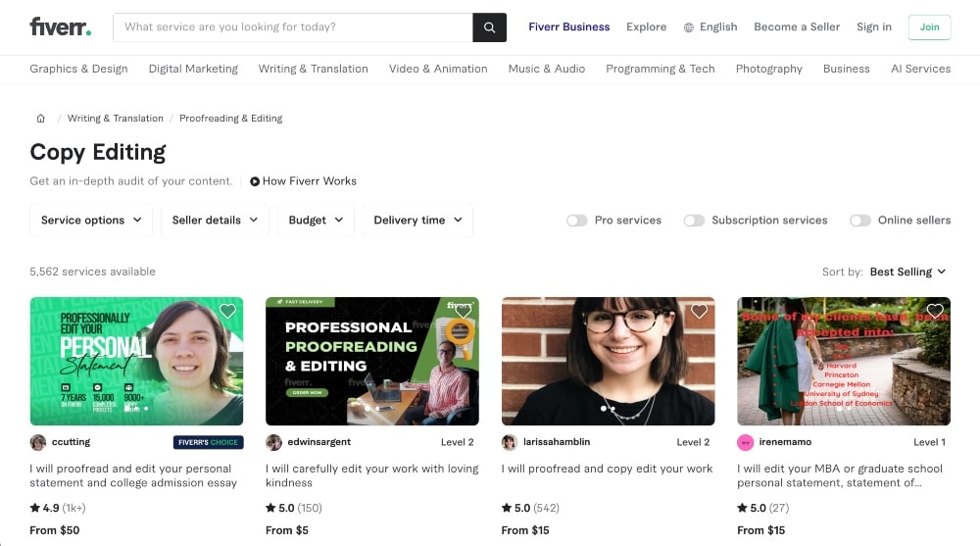Open the edwinsargent seller name
This screenshot has width=980, height=546.
coord(318,442)
